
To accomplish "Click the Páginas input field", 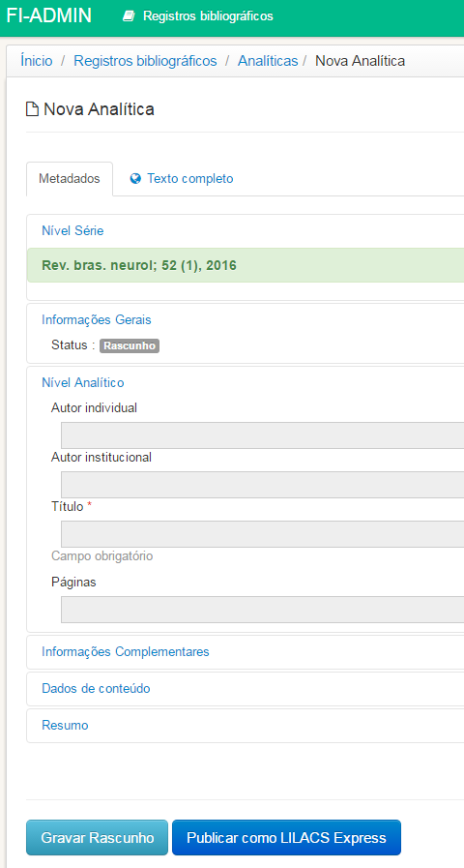I will point(262,610).
